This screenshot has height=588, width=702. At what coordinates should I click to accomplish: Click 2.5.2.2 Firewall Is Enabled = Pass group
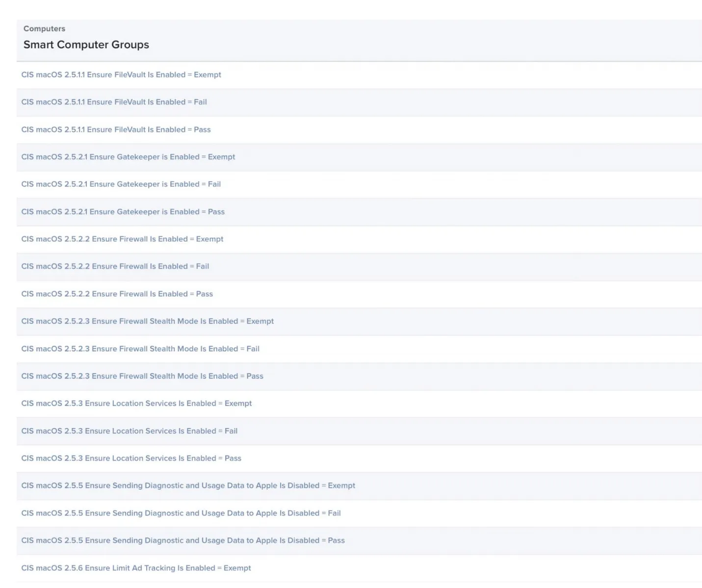(117, 294)
